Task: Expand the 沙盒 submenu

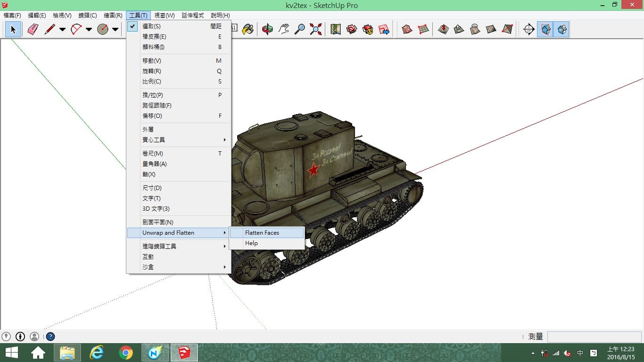Action: click(179, 267)
